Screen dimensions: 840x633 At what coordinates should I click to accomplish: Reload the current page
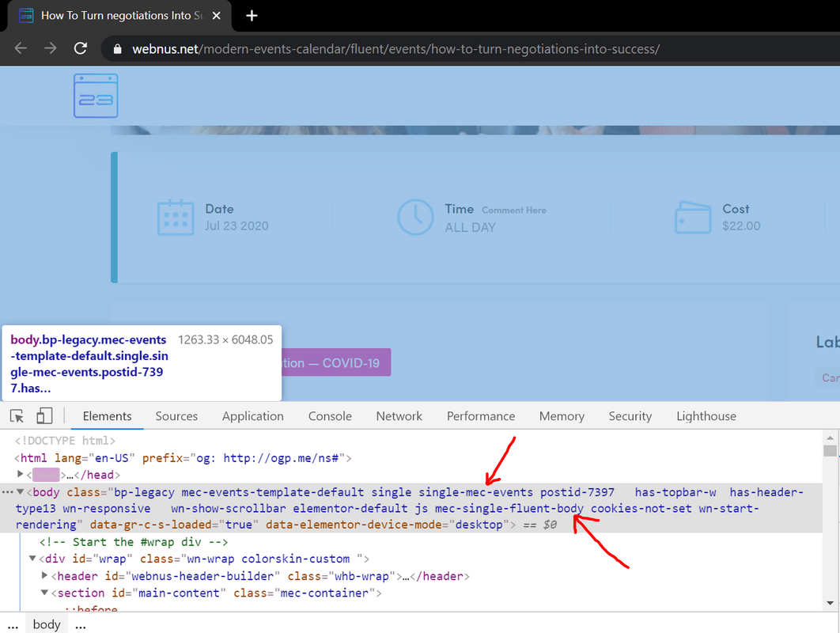pyautogui.click(x=80, y=48)
